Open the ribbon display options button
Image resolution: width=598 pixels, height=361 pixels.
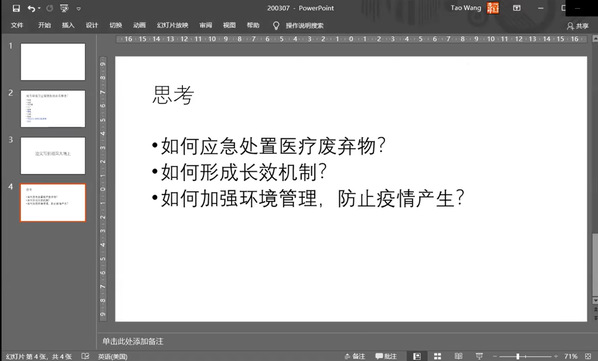(x=516, y=8)
